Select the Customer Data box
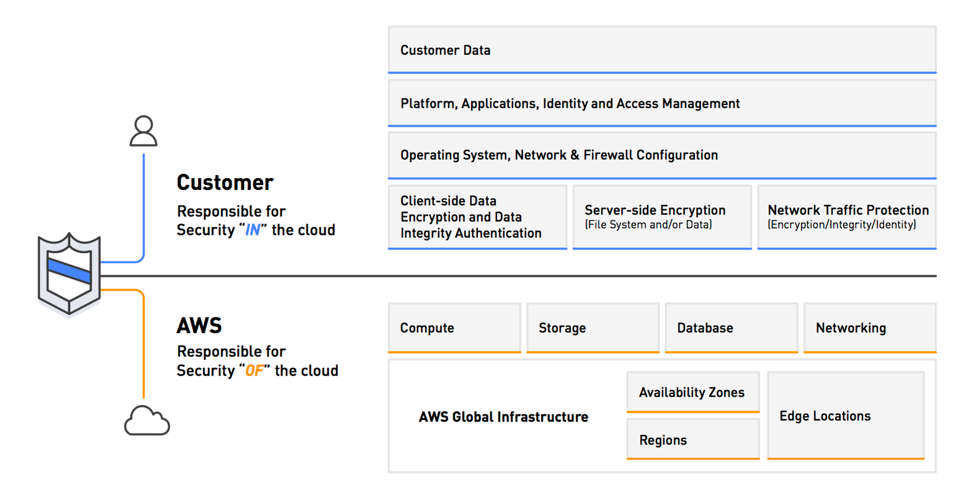Image resolution: width=980 pixels, height=502 pixels. 661,50
